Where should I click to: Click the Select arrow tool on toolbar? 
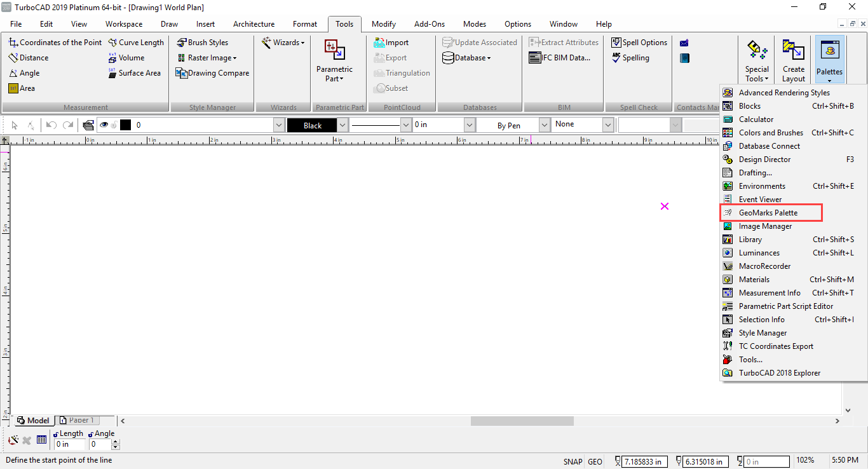coord(15,125)
